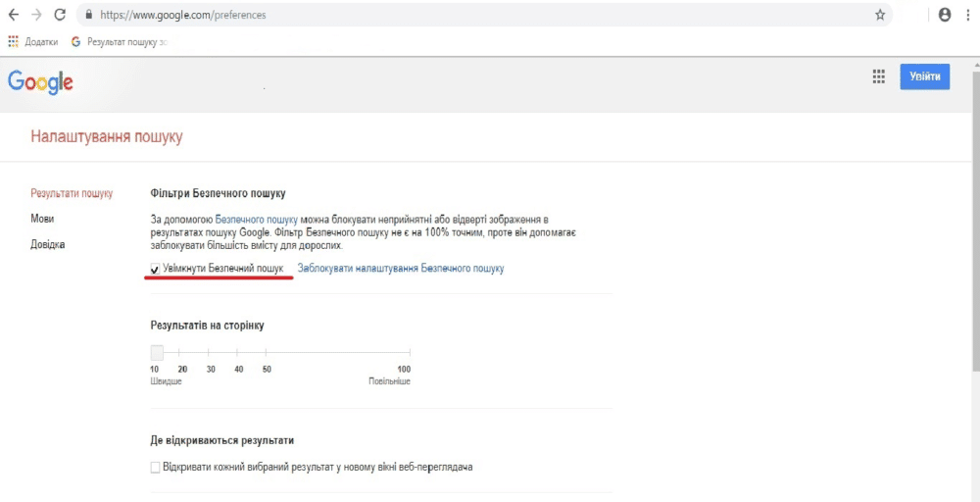Bookmark page using the star icon
The image size is (980, 502).
point(880,16)
